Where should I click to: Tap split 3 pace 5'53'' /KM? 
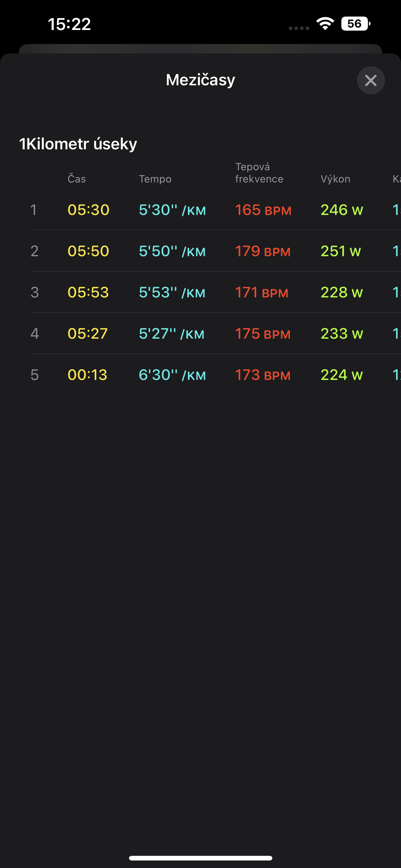click(x=172, y=292)
